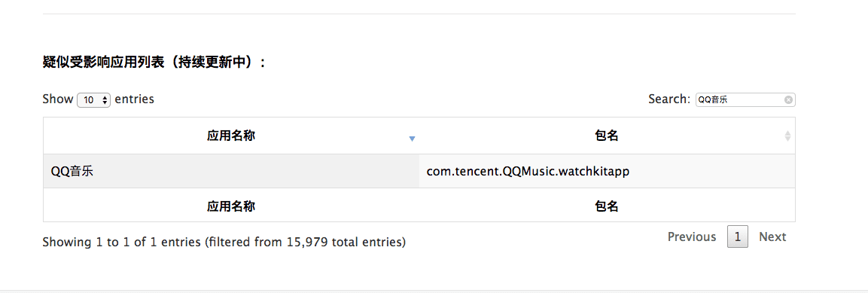Click the Search: label
This screenshot has height=293, width=868.
(x=670, y=99)
